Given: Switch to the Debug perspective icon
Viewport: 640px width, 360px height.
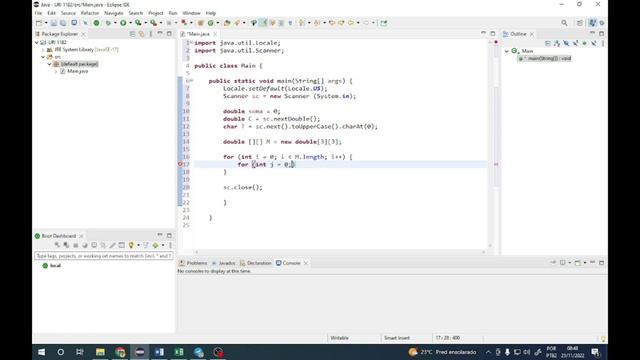Looking at the screenshot, I should point(602,23).
